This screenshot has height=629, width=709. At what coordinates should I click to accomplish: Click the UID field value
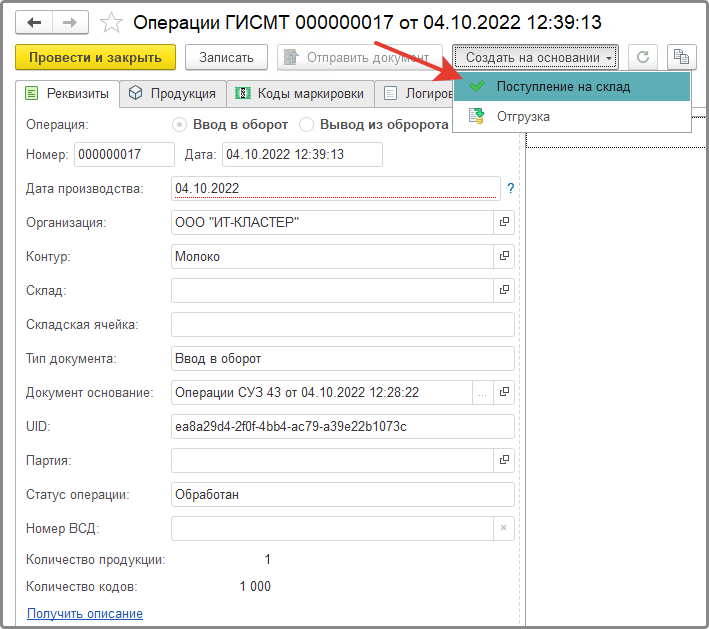[x=343, y=426]
